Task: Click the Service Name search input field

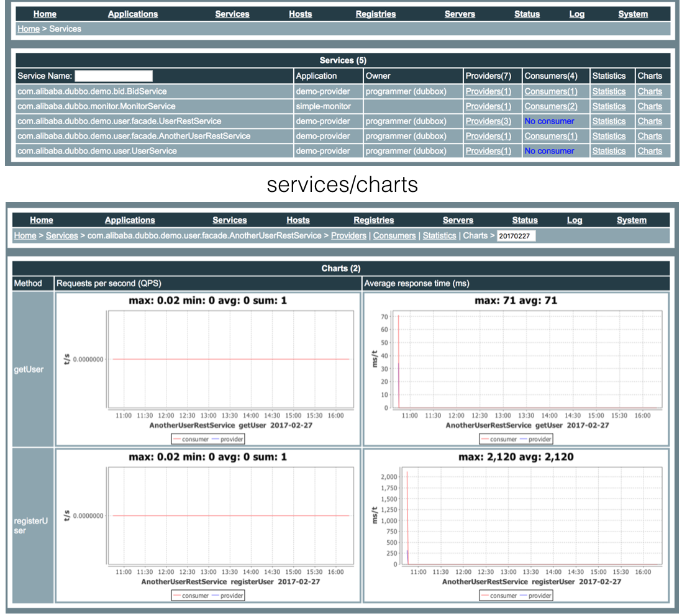Action: click(113, 76)
